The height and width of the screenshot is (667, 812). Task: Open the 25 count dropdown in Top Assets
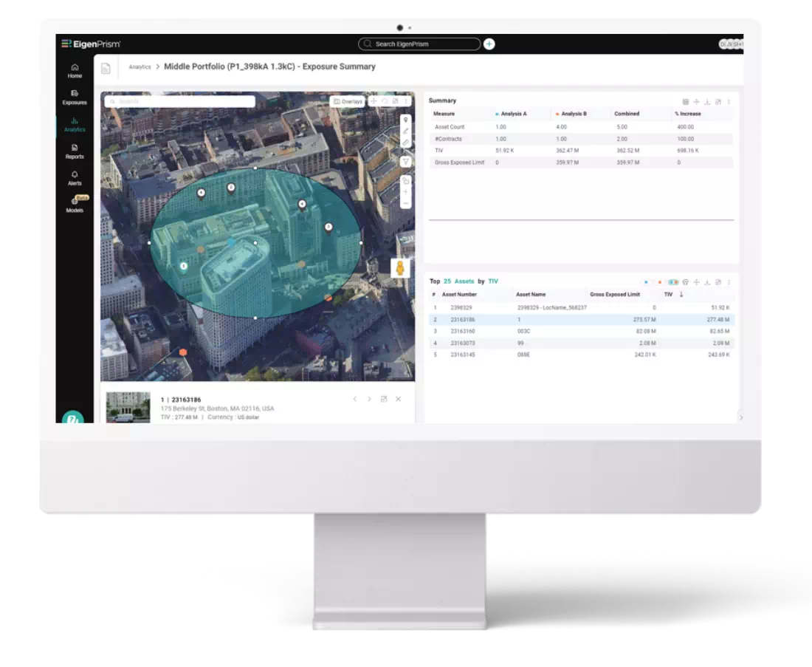click(447, 281)
